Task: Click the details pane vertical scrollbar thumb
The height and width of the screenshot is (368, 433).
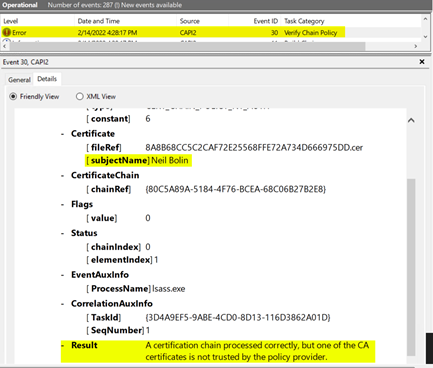Action: pyautogui.click(x=411, y=267)
